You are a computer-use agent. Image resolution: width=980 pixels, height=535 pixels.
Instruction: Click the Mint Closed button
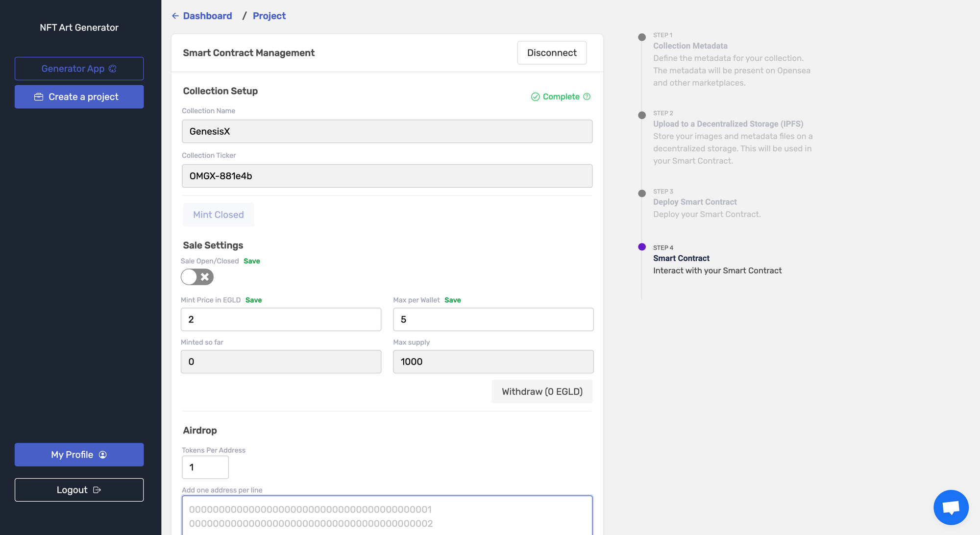[219, 215]
